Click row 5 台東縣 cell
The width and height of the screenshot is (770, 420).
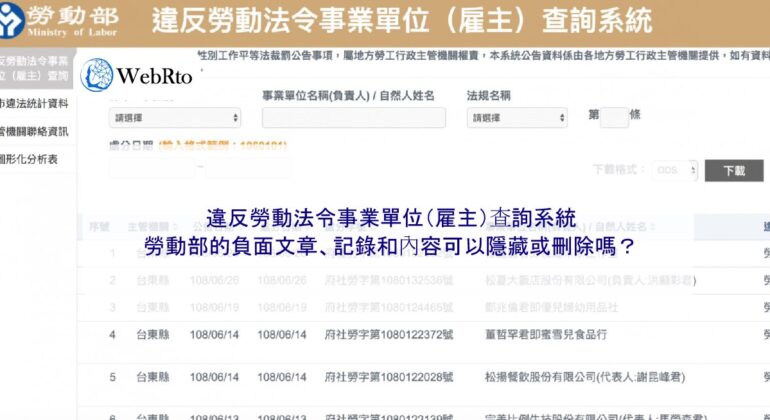click(153, 377)
